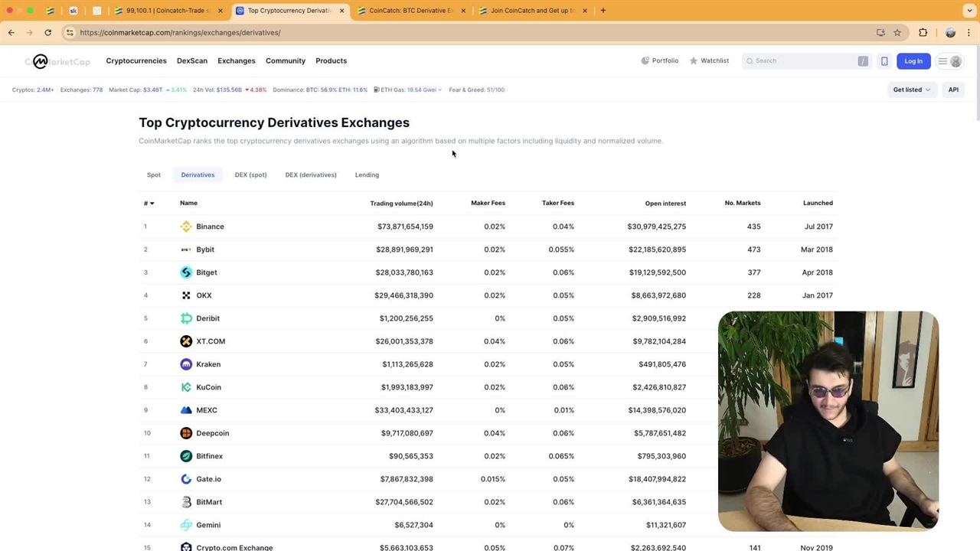980x551 pixels.
Task: Click the Kraken exchange logo icon
Action: click(186, 364)
